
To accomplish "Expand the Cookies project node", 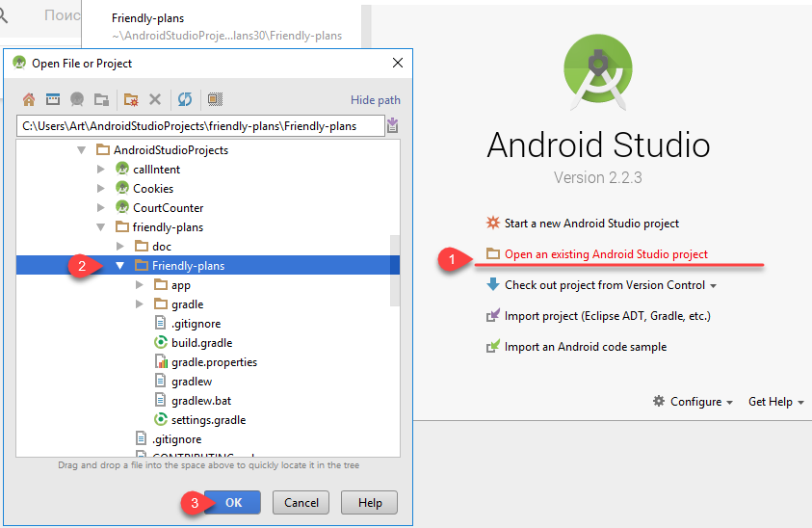I will 101,188.
